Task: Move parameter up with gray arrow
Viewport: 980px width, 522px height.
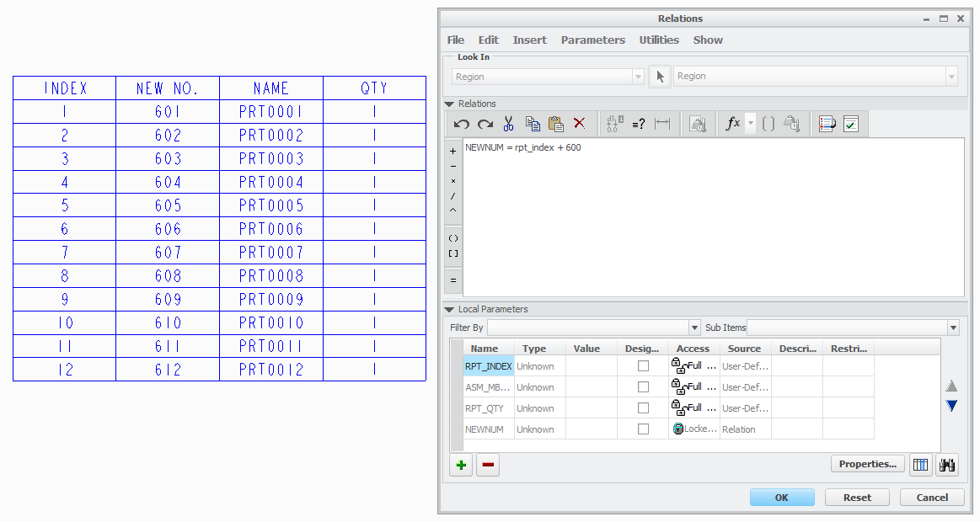Action: [x=951, y=386]
